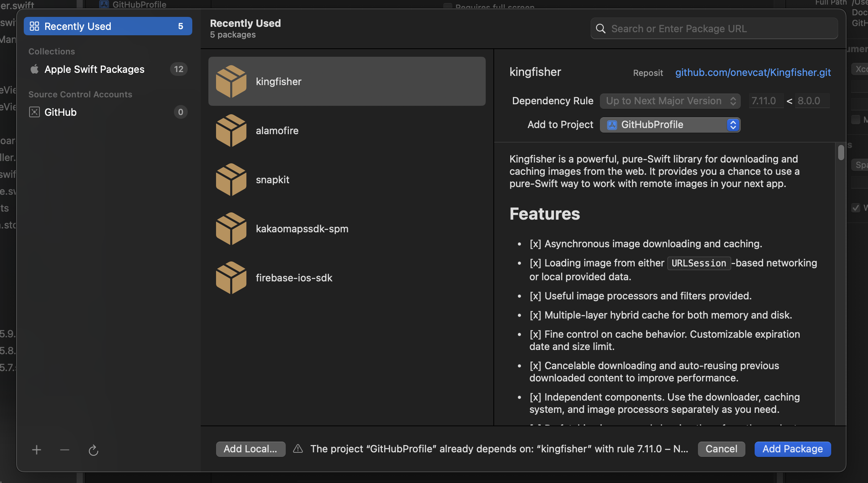
Task: Click the Add to Project popup arrows
Action: [733, 125]
